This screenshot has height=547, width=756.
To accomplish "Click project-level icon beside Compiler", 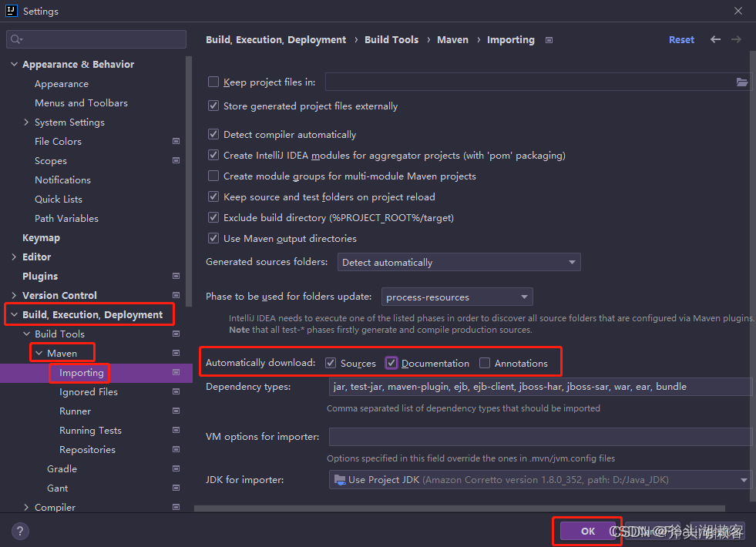I will [176, 507].
